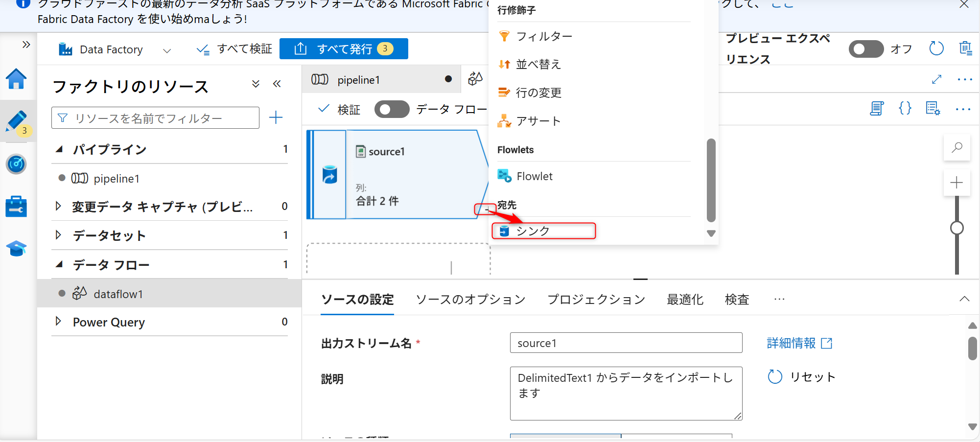The height and width of the screenshot is (442, 980).
Task: Open the script icon above the settings pane
Action: 876,109
